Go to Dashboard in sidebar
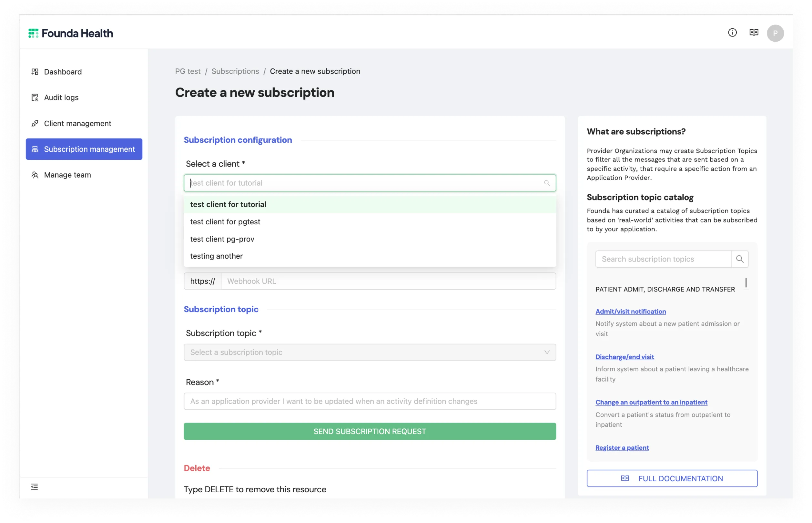This screenshot has height=523, width=812. (x=84, y=72)
